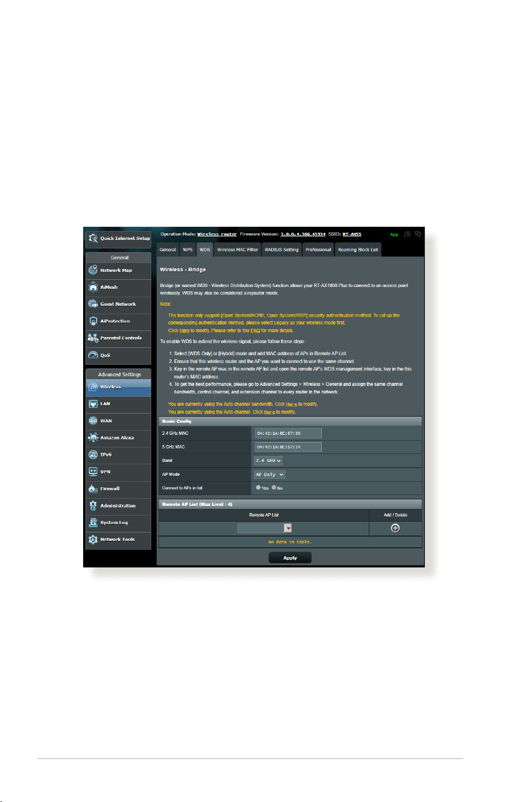
Task: Select the WDS tab
Action: pos(205,250)
